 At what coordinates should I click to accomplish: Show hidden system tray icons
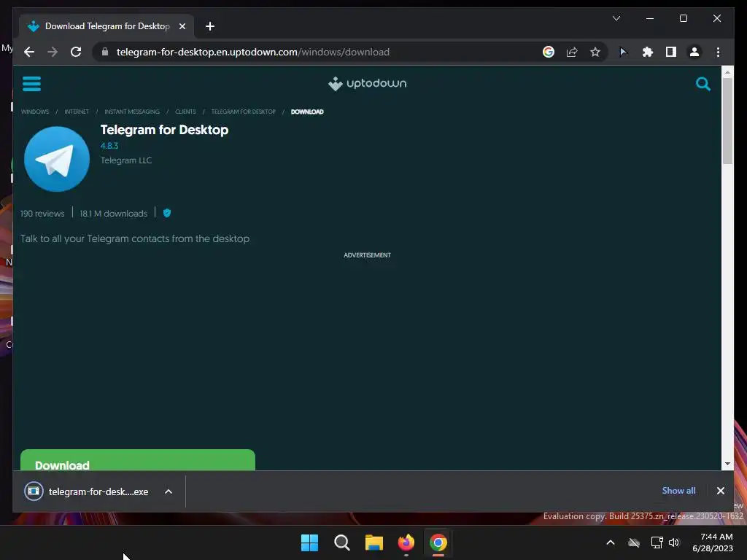[611, 542]
